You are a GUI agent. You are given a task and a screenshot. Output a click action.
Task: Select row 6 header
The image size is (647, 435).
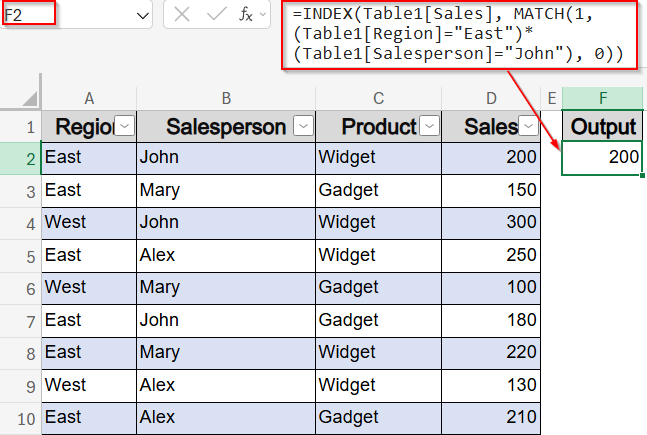(21, 288)
